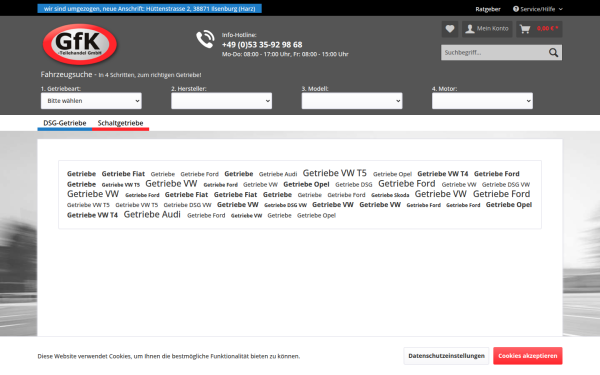
Task: Open the Hersteller dropdown
Action: [x=222, y=101]
